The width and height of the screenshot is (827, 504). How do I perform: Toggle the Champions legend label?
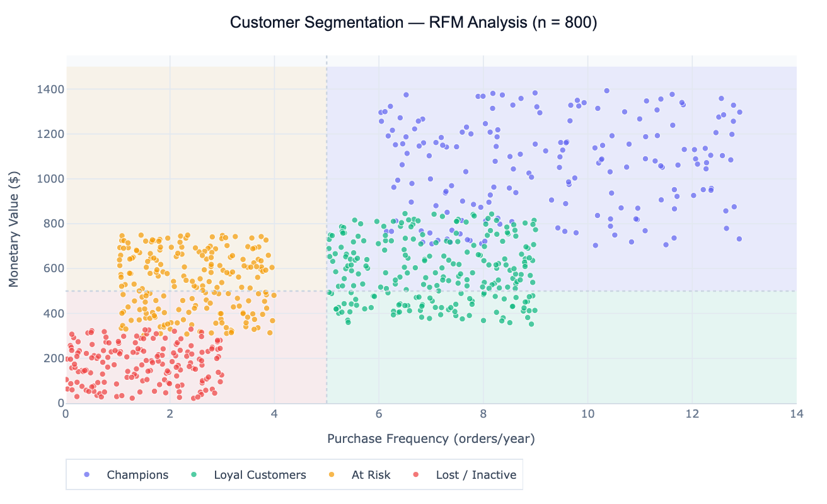(137, 475)
